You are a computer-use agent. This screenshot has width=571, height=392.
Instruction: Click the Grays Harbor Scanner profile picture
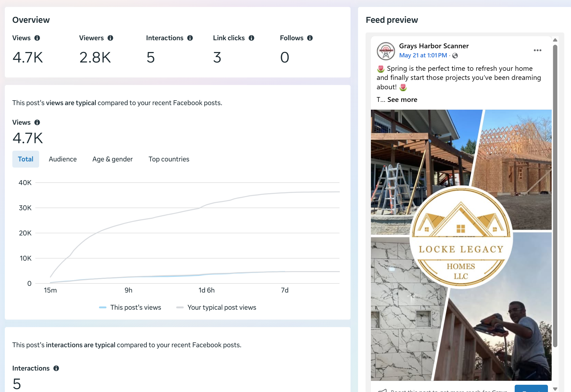386,51
